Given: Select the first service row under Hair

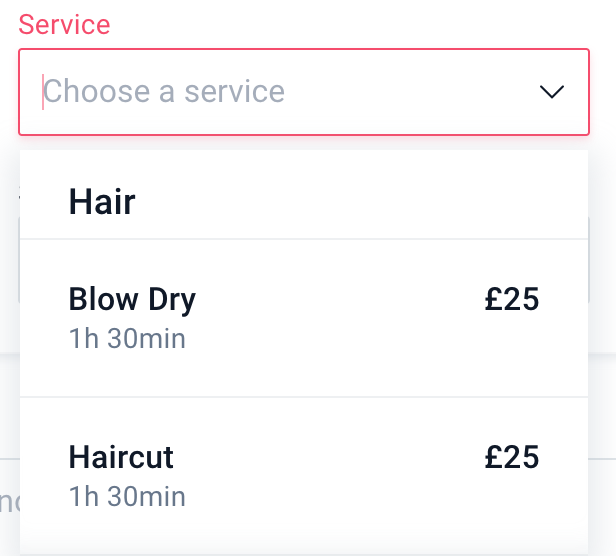Looking at the screenshot, I should pos(304,318).
